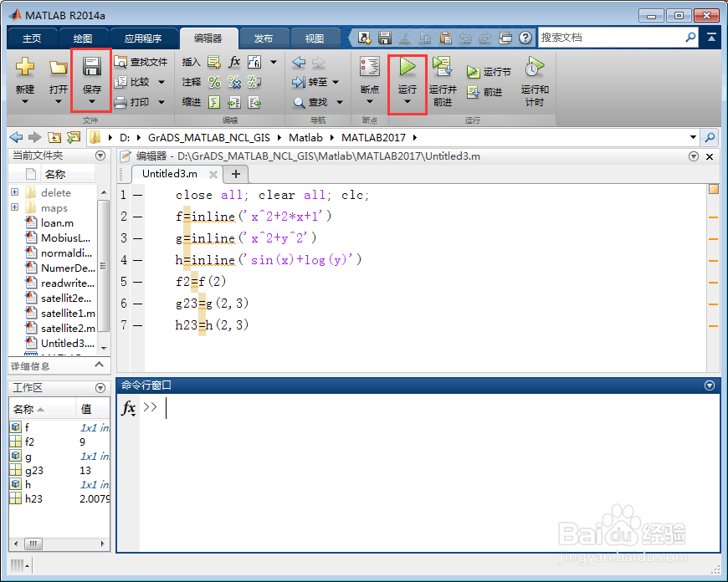728x582 pixels.
Task: Click the Breakpoints (断点) icon
Action: click(x=370, y=67)
